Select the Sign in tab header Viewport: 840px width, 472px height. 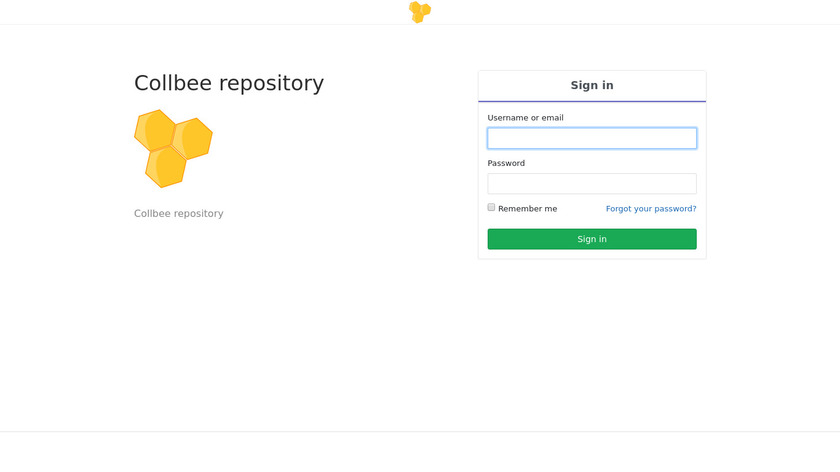click(592, 85)
